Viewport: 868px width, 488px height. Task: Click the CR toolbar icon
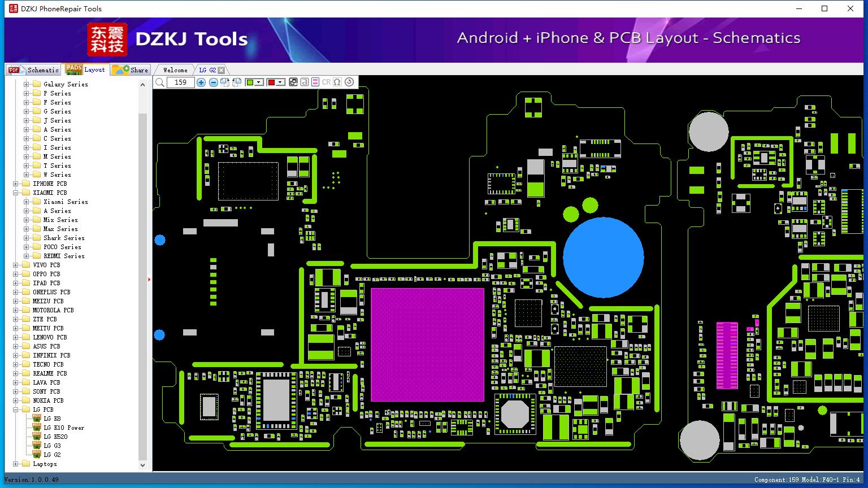click(x=326, y=82)
